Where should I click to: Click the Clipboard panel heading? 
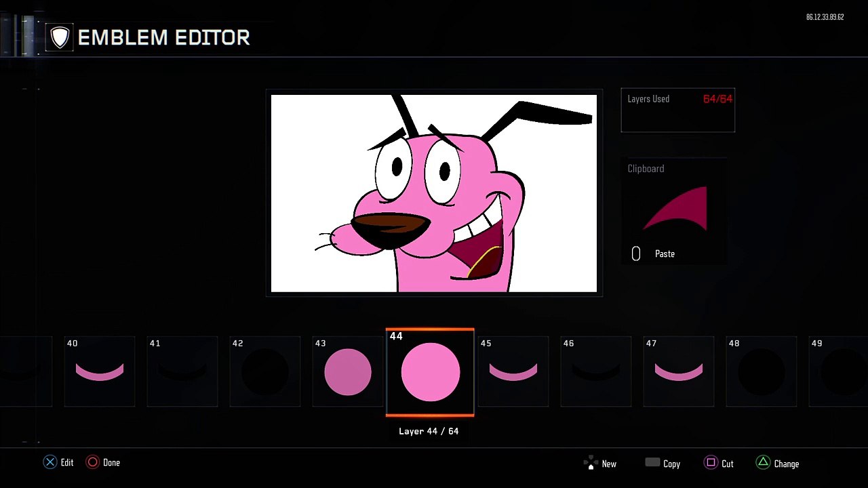(x=646, y=169)
